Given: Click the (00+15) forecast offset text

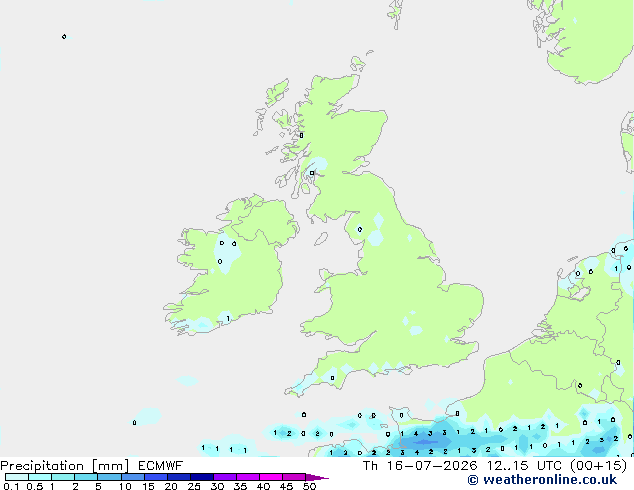Looking at the screenshot, I should [598, 466].
